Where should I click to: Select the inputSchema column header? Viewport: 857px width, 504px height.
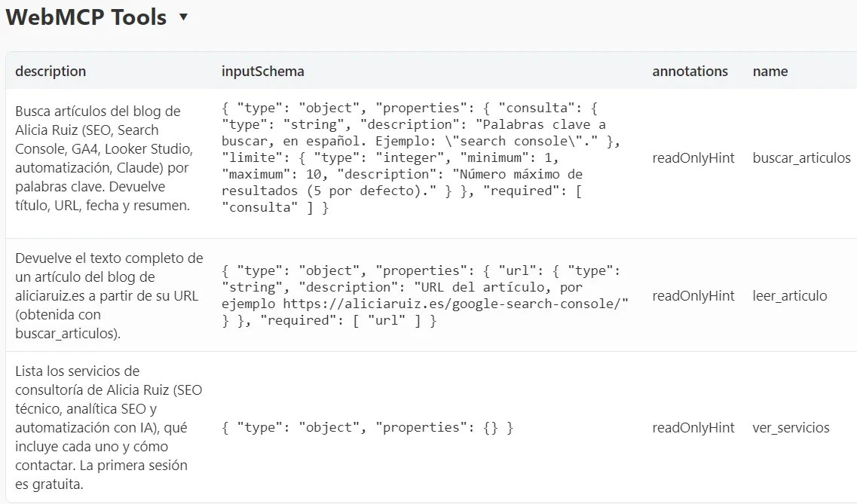pyautogui.click(x=263, y=71)
